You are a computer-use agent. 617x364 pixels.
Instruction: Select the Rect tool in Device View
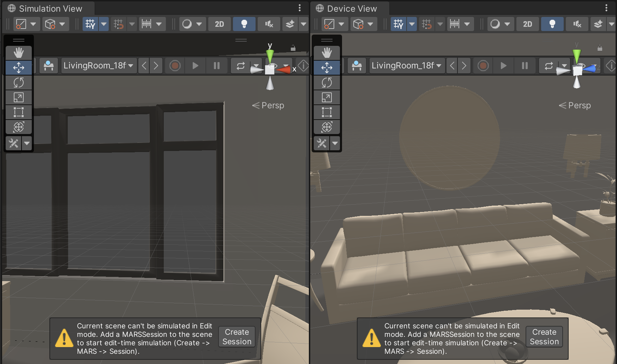click(327, 112)
